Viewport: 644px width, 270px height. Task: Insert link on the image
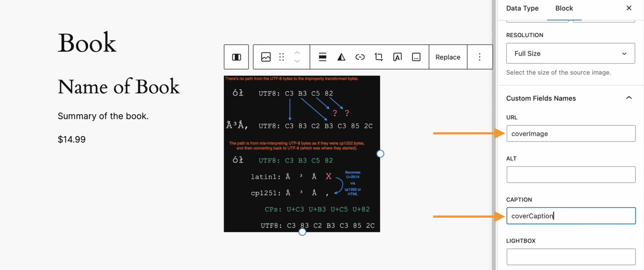(360, 57)
